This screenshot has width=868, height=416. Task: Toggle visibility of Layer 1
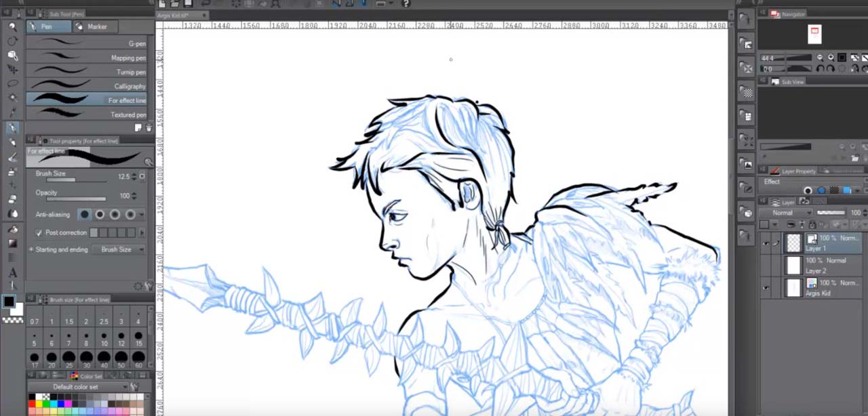pyautogui.click(x=766, y=242)
